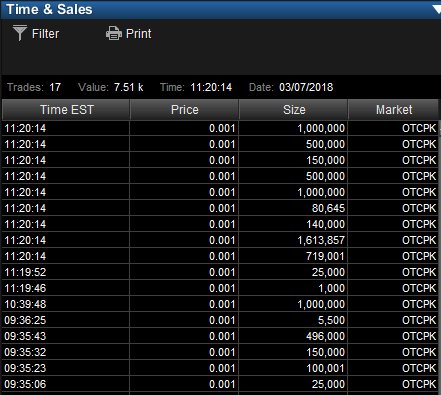Select the trade at 09:35:43
Screen dimensions: 441x395
pos(220,336)
